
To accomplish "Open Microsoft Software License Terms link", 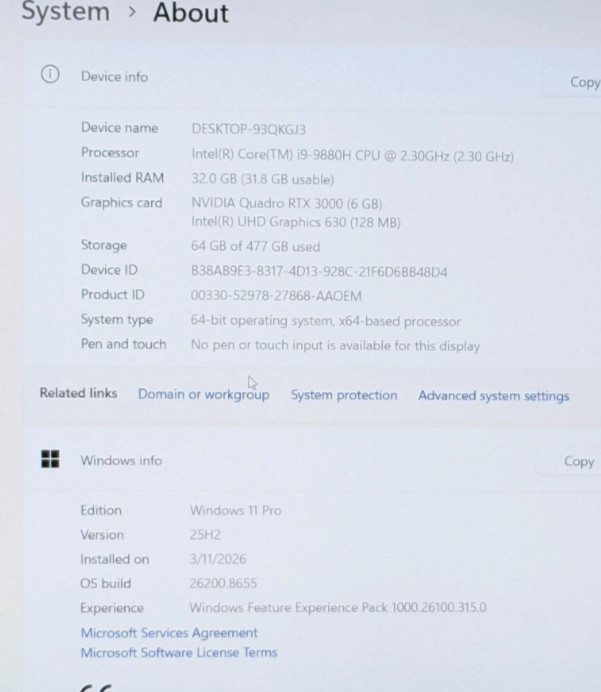I will coord(179,652).
